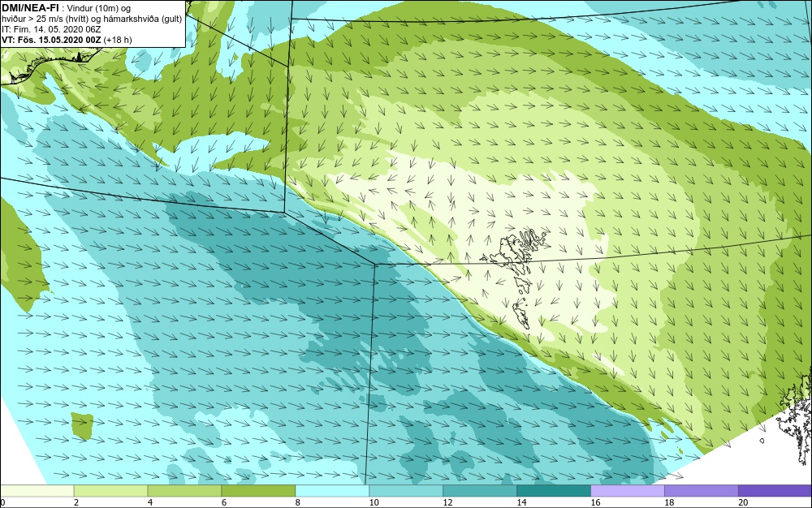Click legend scale label 16
The height and width of the screenshot is (508, 812).
tap(595, 502)
